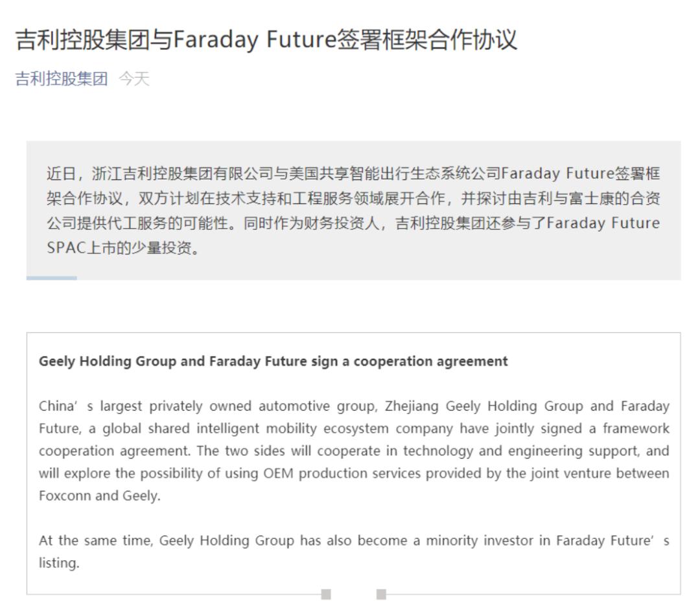Click the left gray square at box bottom
The width and height of the screenshot is (700, 614).
pos(326,594)
